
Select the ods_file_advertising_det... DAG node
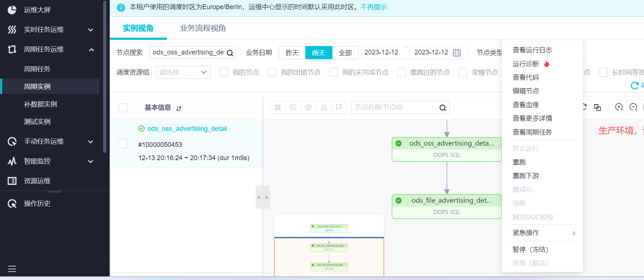[447, 207]
